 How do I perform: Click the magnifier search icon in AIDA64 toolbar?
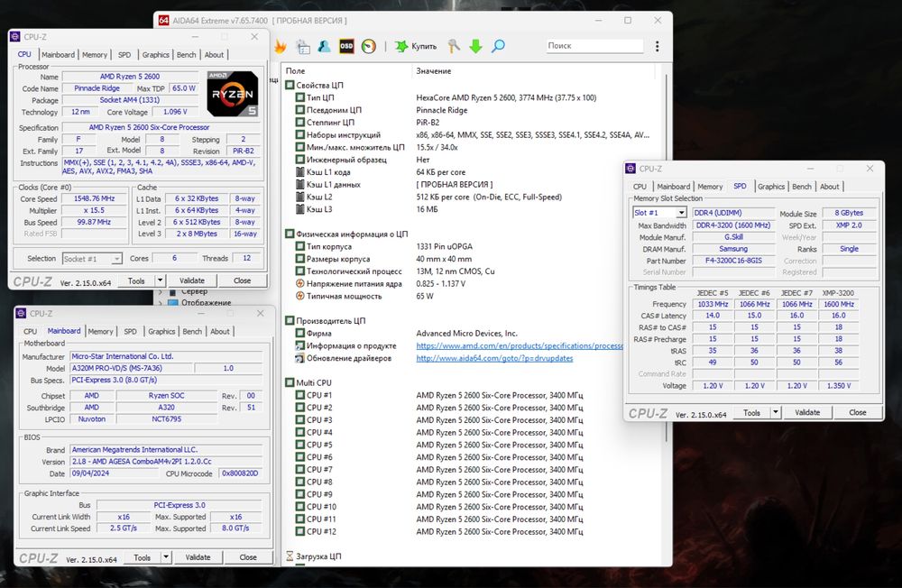pos(498,46)
